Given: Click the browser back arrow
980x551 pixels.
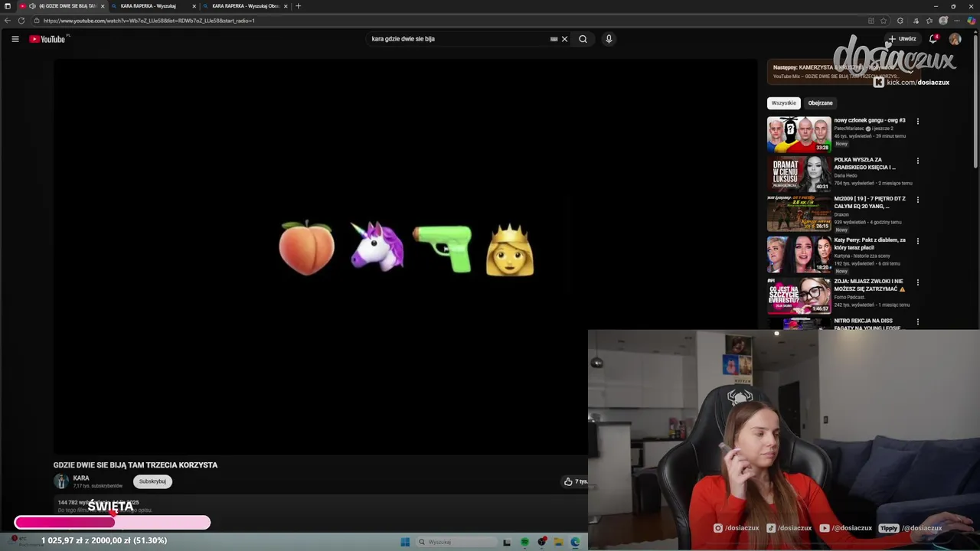Looking at the screenshot, I should (8, 21).
